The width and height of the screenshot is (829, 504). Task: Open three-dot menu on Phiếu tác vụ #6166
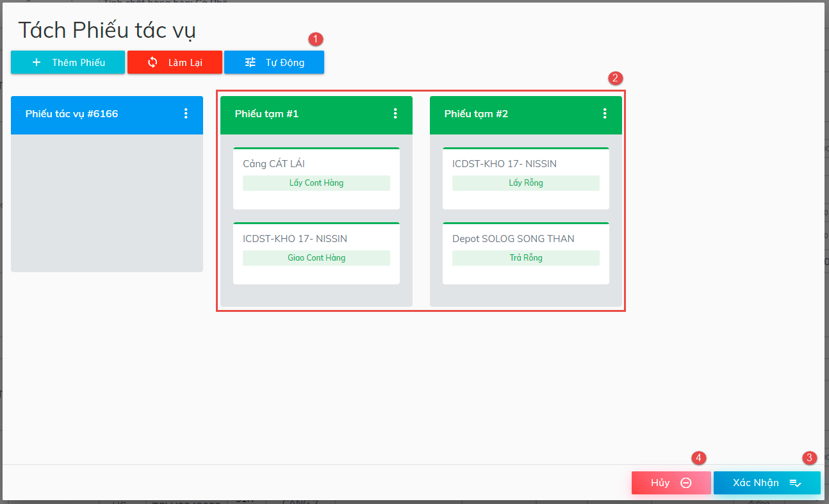click(x=186, y=113)
